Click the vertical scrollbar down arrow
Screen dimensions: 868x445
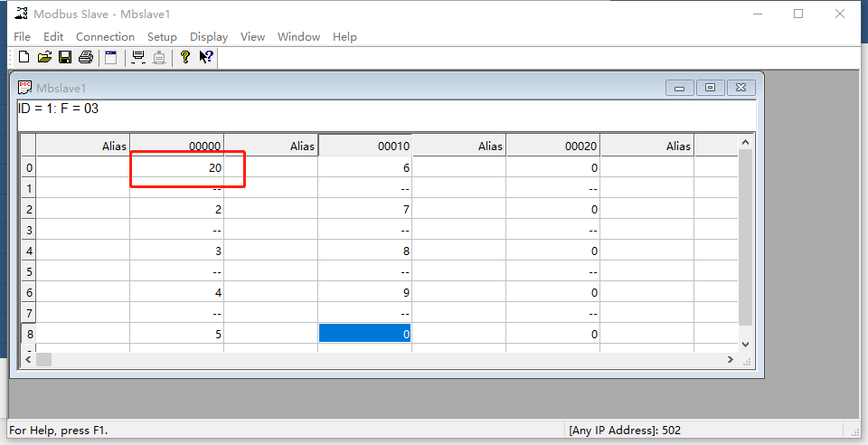click(745, 345)
